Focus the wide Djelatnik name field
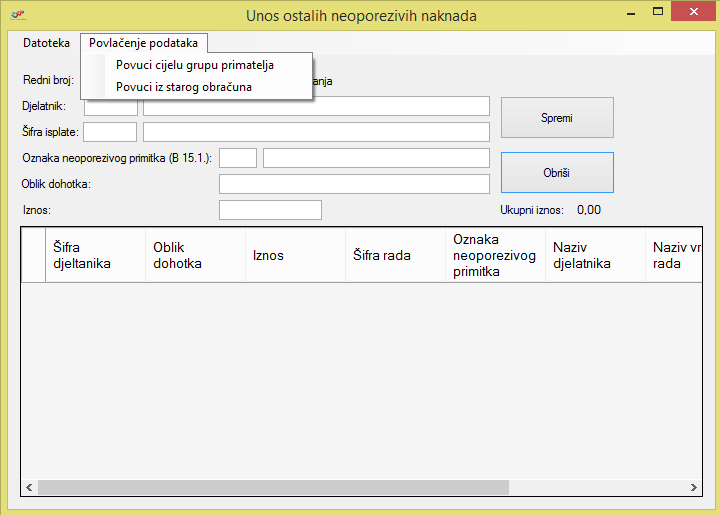Screen dimensions: 720x515 coord(316,106)
